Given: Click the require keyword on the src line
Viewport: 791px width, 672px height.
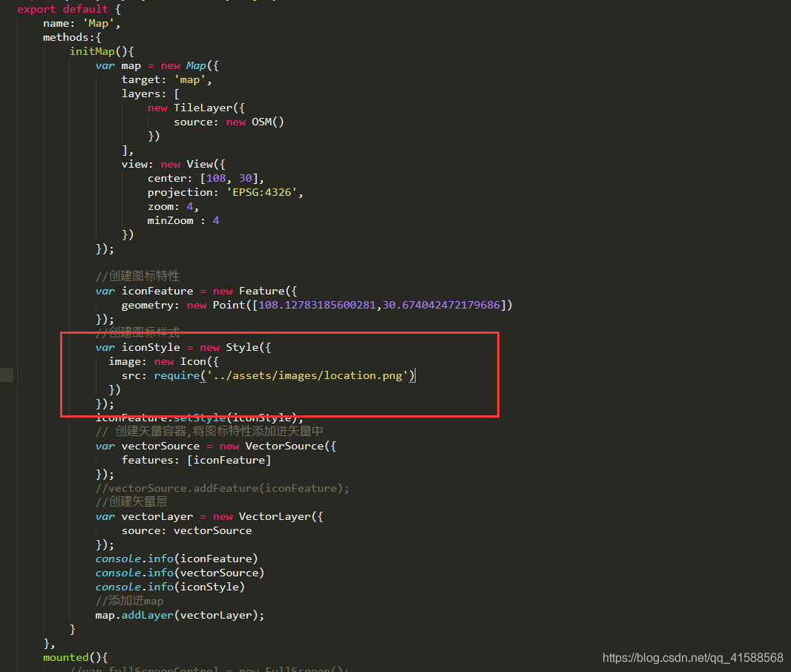Looking at the screenshot, I should (x=177, y=375).
